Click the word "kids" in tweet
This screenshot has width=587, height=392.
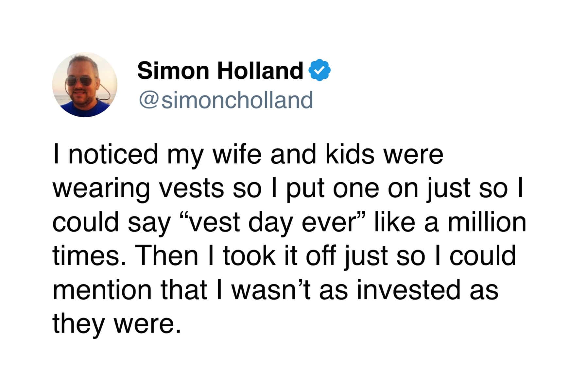[x=350, y=155]
